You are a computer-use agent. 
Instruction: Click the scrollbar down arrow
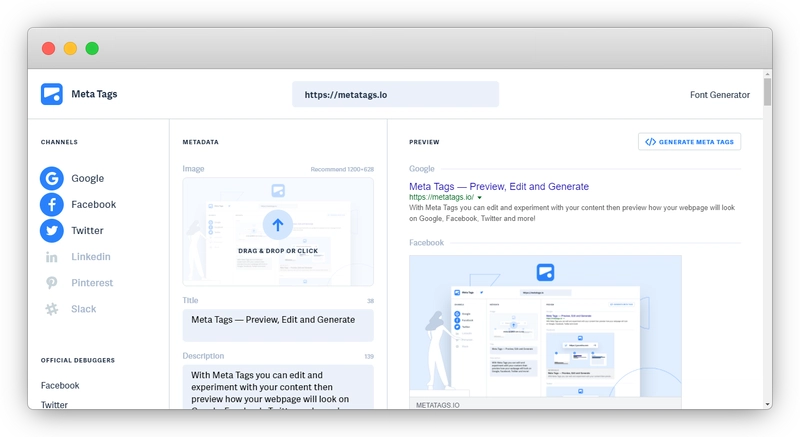767,405
